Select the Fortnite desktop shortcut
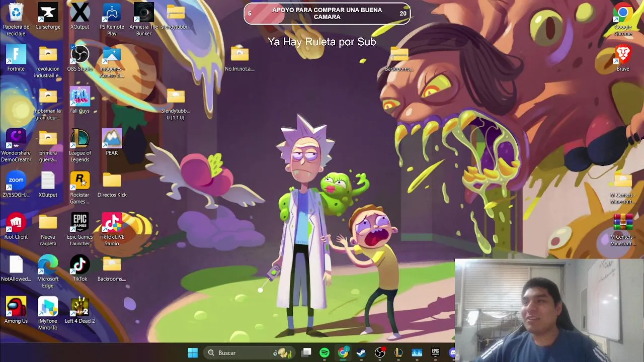 point(16,58)
